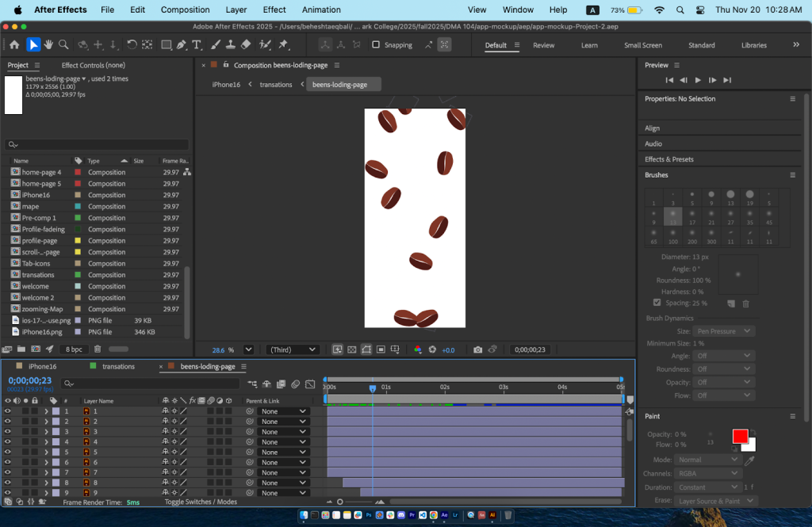Viewport: 812px width, 527px height.
Task: Enable the Snapping checkbox
Action: point(376,45)
